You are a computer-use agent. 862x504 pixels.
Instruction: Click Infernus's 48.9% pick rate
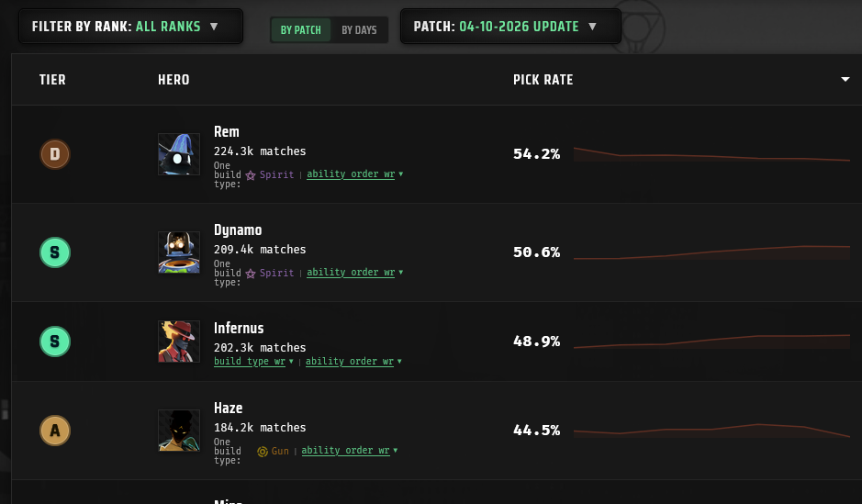[536, 342]
